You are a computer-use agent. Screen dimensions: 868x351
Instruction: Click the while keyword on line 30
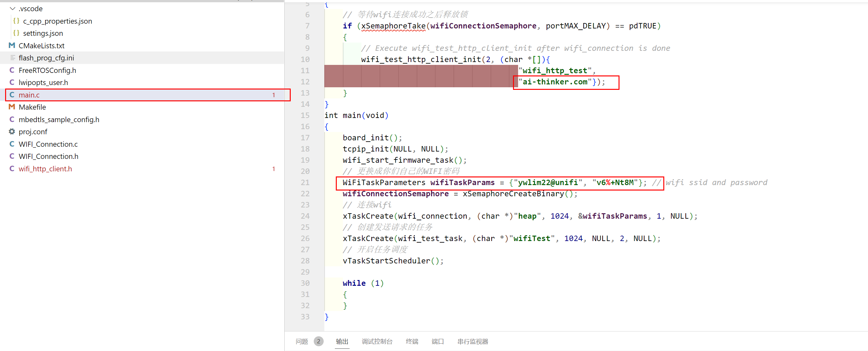point(354,283)
